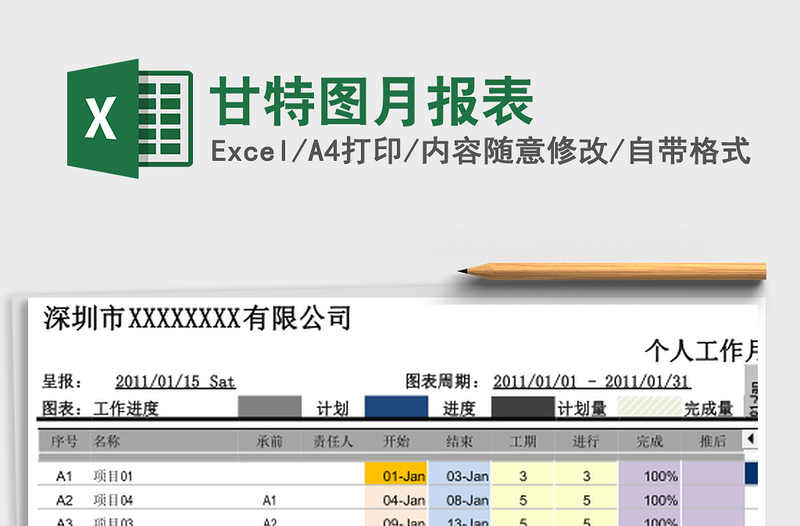Select the 项目01 name cell

click(x=164, y=476)
